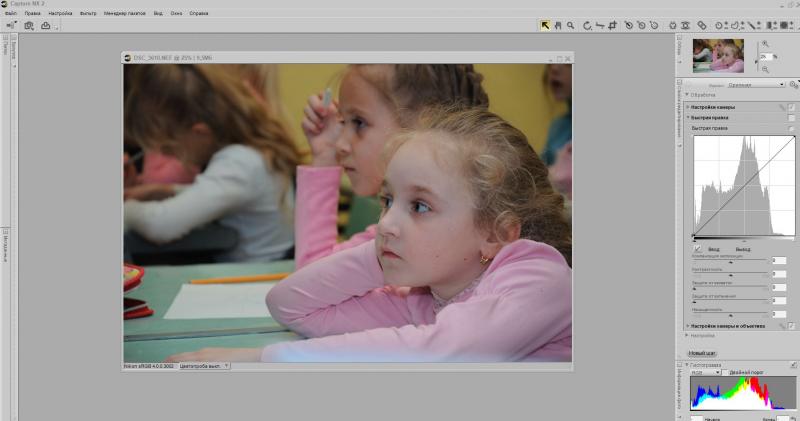800x421 pixels.
Task: Toggle the Быстрая правка sub-item checkbox
Action: tap(791, 129)
